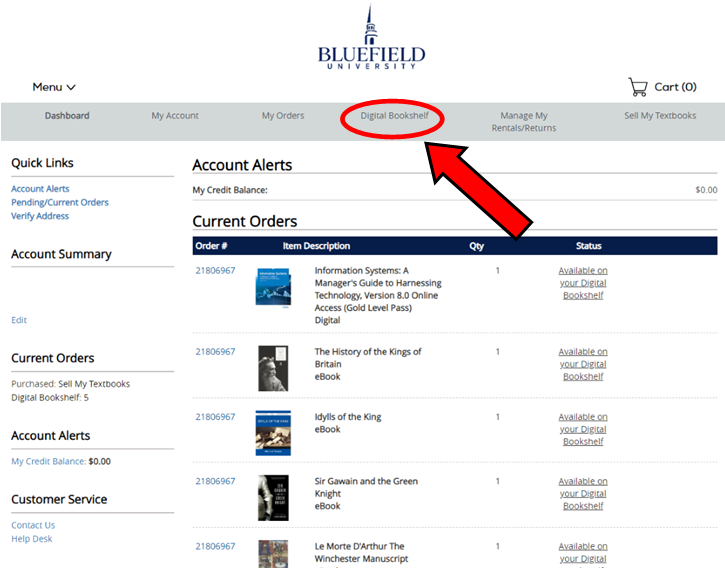725x569 pixels.
Task: Click the Le Morte D'Arthur cover thumbnail
Action: click(273, 554)
